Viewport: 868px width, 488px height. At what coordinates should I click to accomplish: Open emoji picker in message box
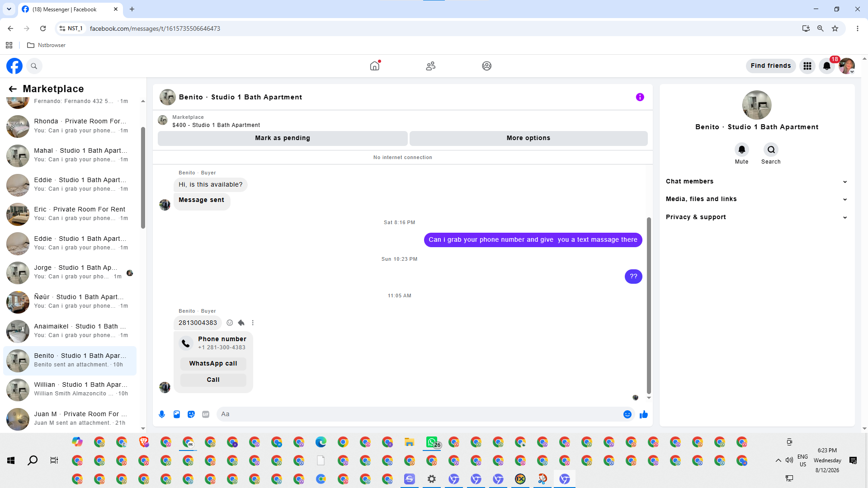pyautogui.click(x=627, y=414)
